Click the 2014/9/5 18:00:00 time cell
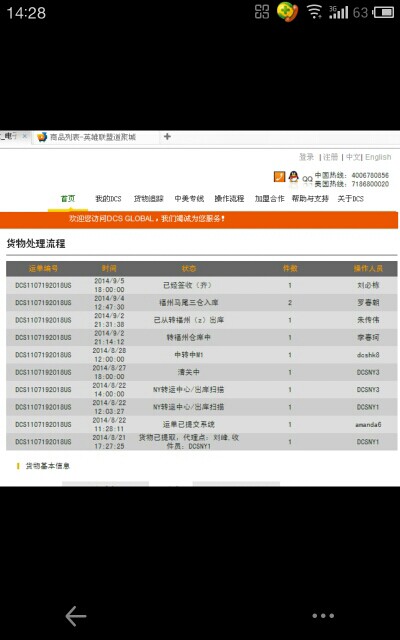 tap(109, 285)
